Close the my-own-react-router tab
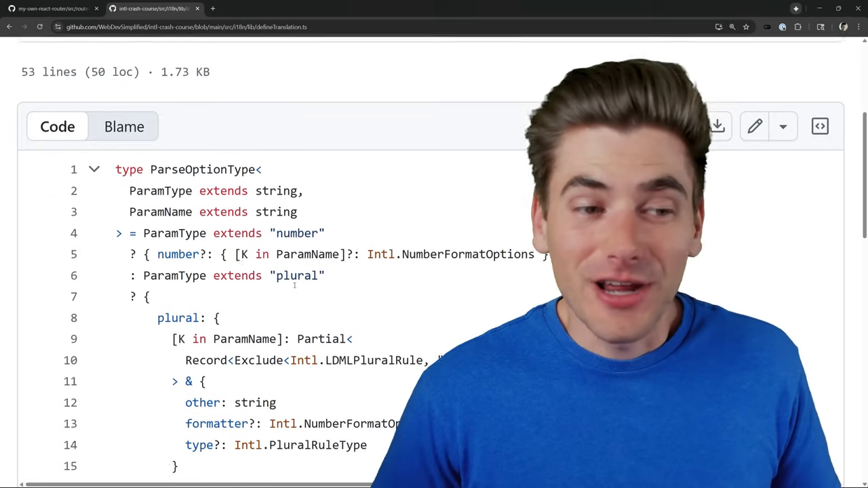 point(96,9)
